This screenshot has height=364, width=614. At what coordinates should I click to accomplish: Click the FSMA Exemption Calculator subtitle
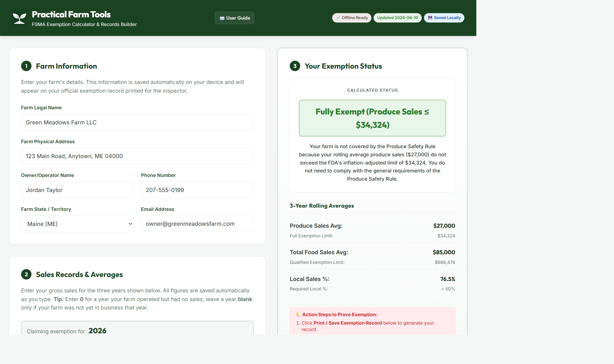[84, 24]
